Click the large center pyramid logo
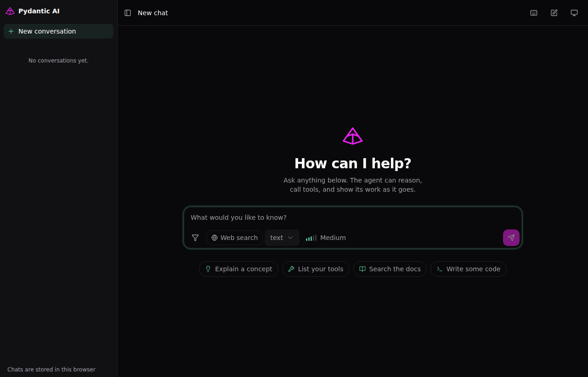 coord(353,136)
